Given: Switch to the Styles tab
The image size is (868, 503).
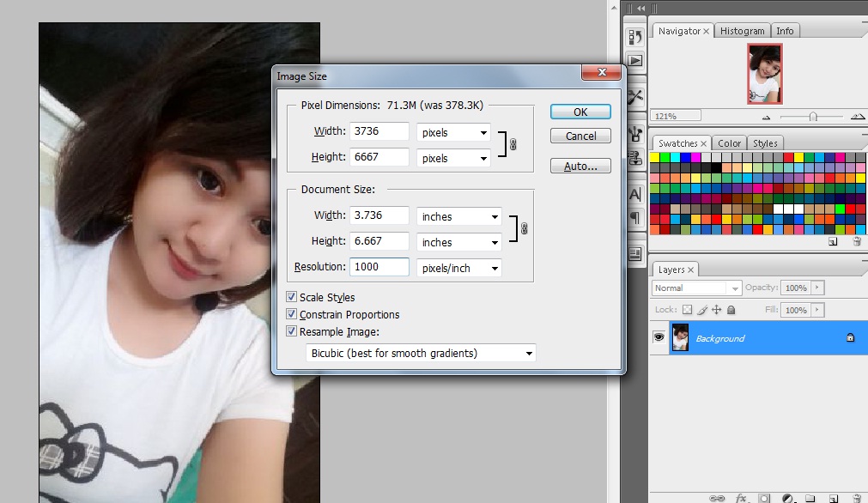Looking at the screenshot, I should pyautogui.click(x=764, y=142).
